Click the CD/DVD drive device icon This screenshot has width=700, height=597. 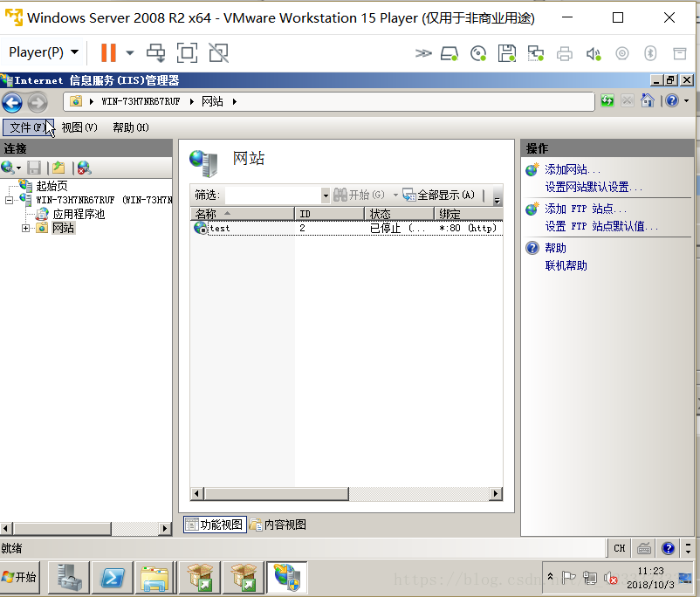(x=478, y=53)
